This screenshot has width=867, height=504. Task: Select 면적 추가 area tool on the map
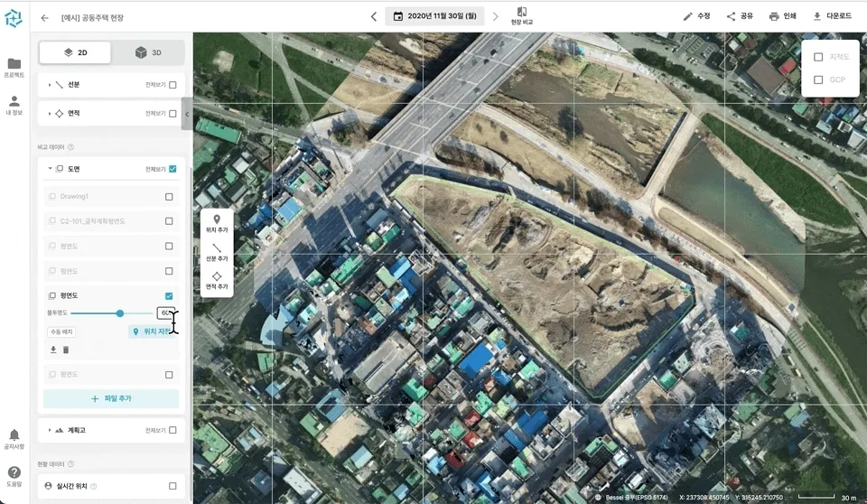217,281
